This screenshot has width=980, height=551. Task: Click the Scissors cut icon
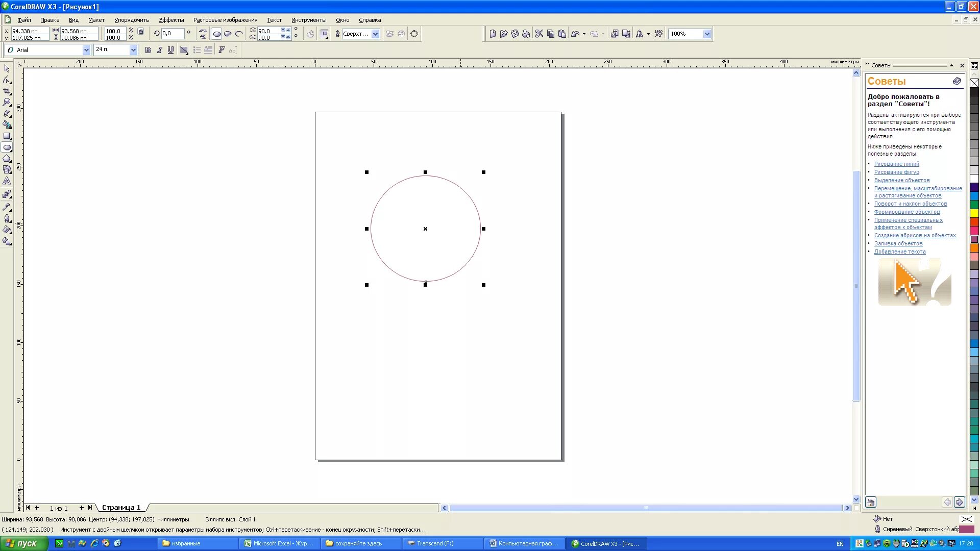point(539,34)
